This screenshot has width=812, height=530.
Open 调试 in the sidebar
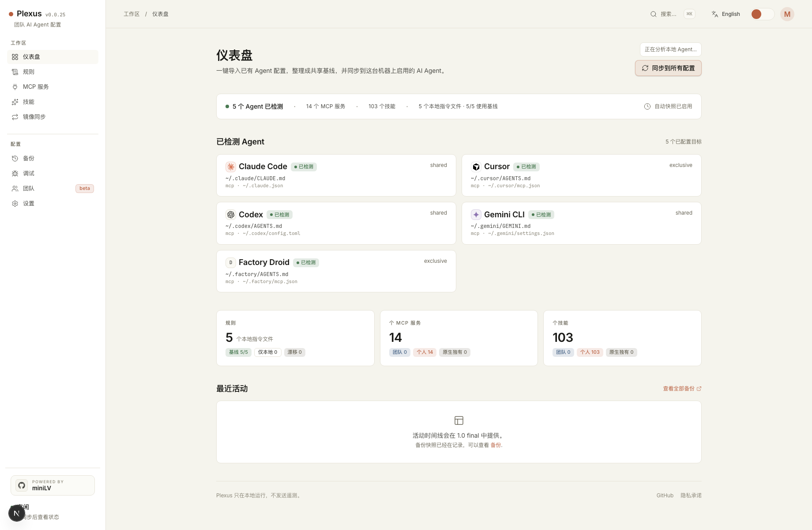53,174
